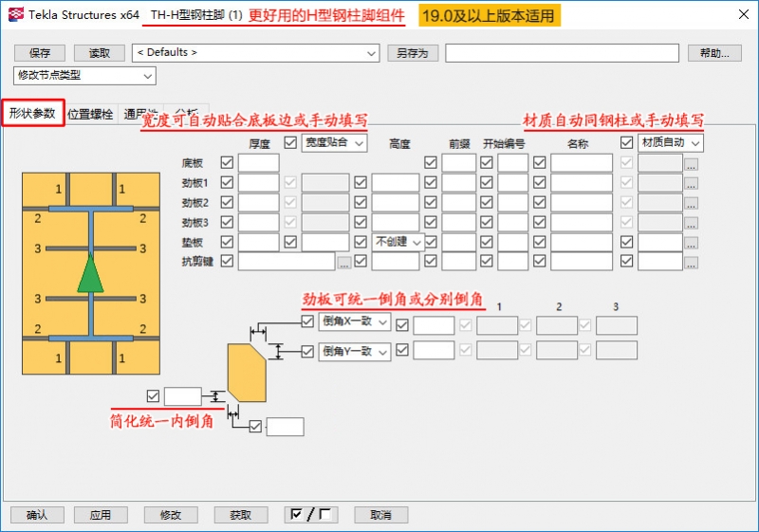Click the 读取 button
The width and height of the screenshot is (759, 532).
pyautogui.click(x=100, y=53)
